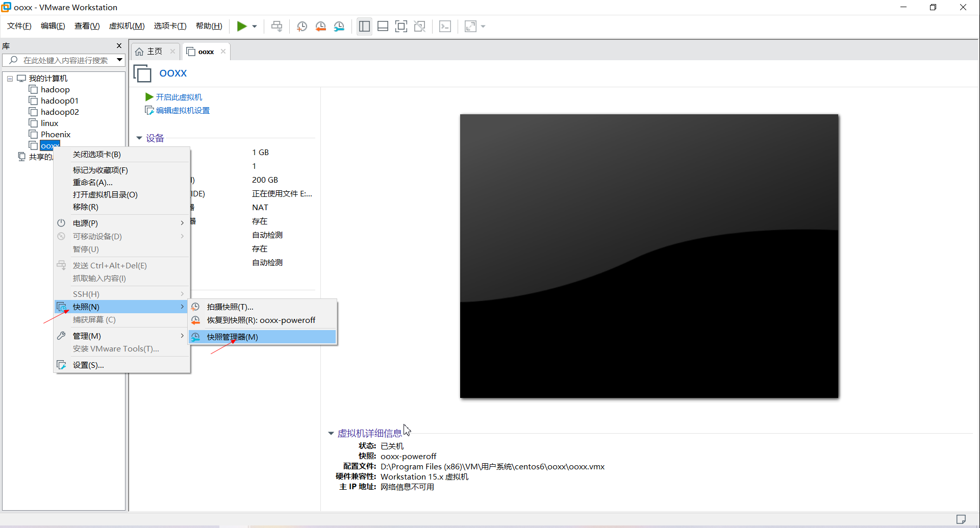Toggle thumbnail bar view icon

click(x=383, y=26)
